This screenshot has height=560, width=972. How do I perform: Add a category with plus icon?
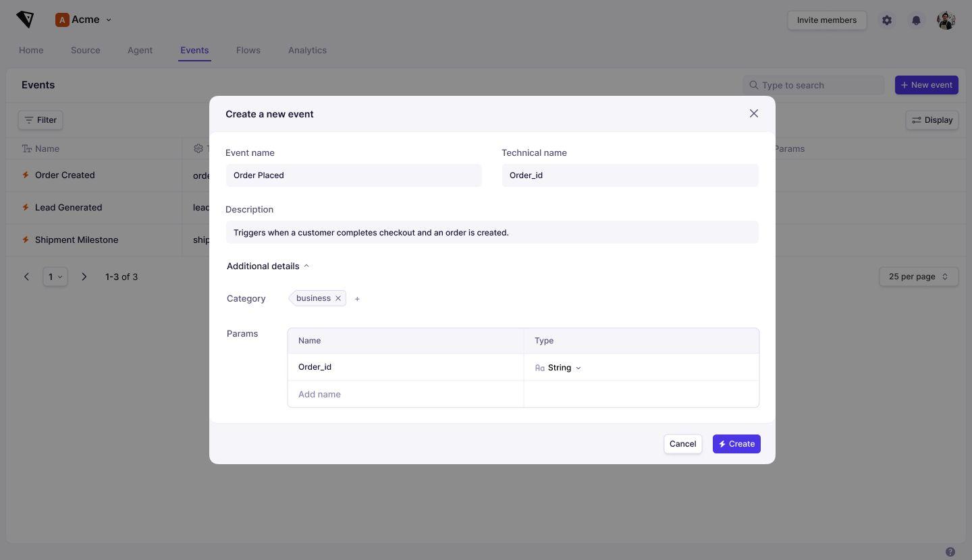pyautogui.click(x=357, y=299)
